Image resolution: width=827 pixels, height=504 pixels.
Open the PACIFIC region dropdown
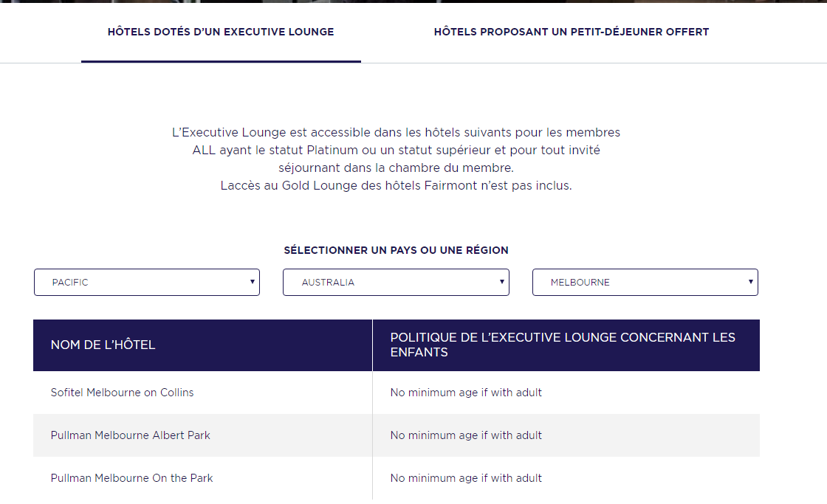[x=147, y=282]
